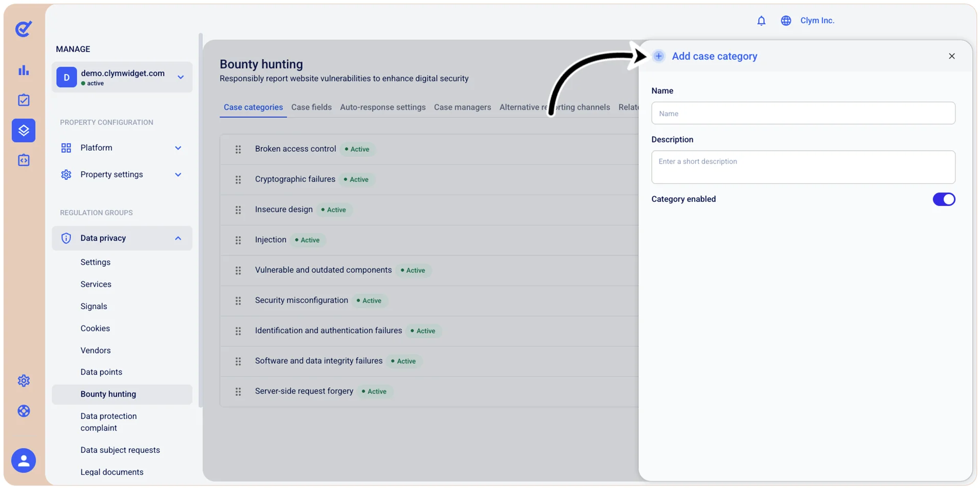This screenshot has height=488, width=980.
Task: Click drag handle for Broken access control
Action: [x=238, y=149]
